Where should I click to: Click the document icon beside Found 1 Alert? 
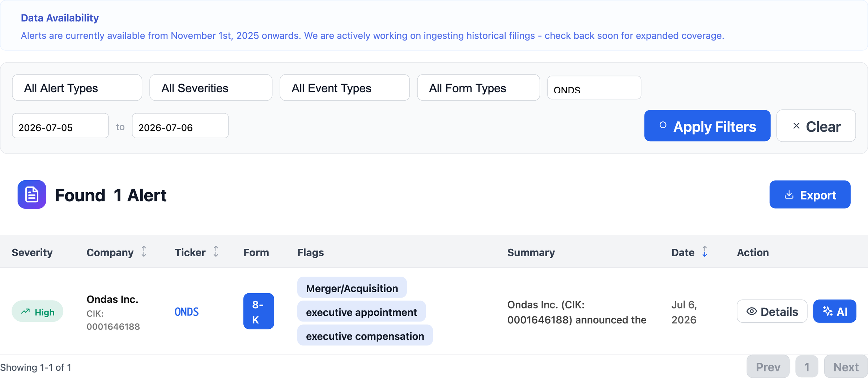point(32,194)
